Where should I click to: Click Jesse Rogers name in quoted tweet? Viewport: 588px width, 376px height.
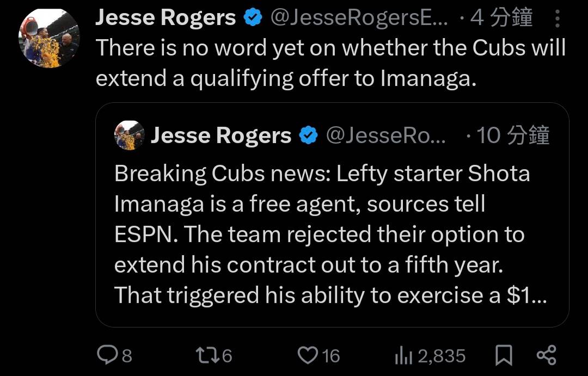coord(220,135)
